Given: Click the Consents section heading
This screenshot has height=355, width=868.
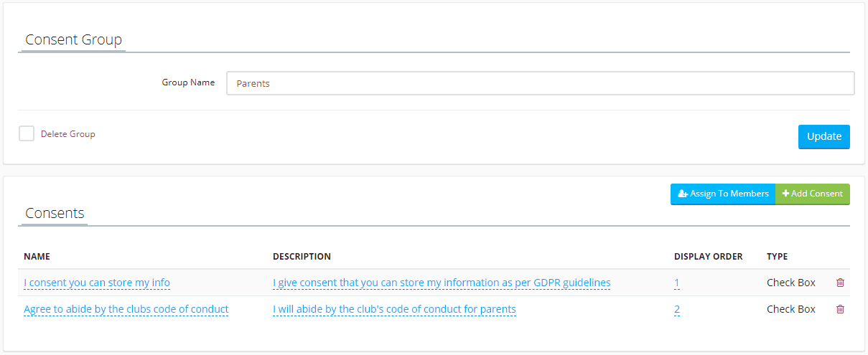Looking at the screenshot, I should pos(55,213).
